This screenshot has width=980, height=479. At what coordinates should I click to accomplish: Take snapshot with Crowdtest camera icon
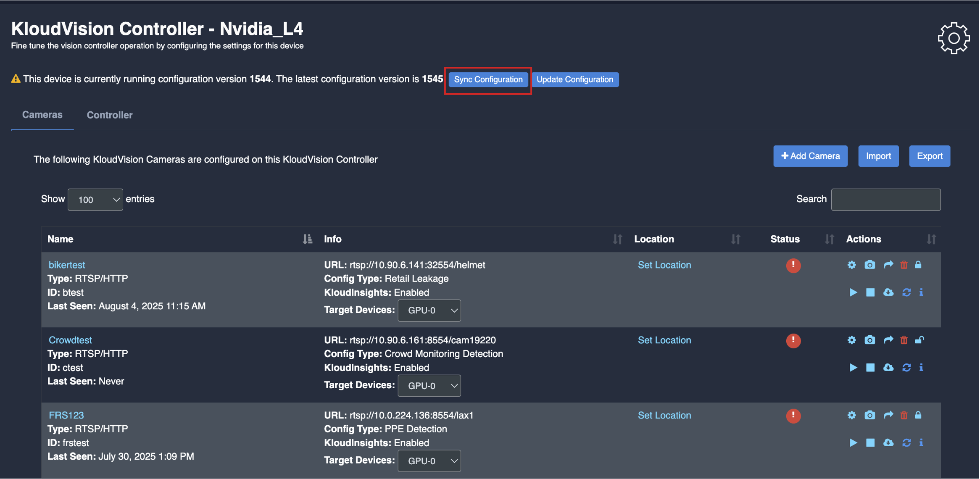click(869, 340)
